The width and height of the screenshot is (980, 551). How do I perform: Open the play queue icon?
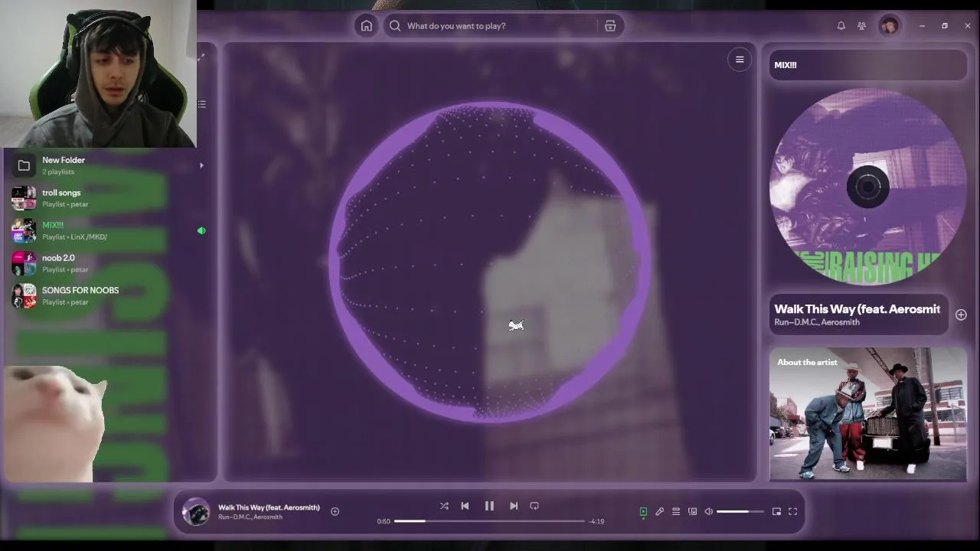point(676,511)
